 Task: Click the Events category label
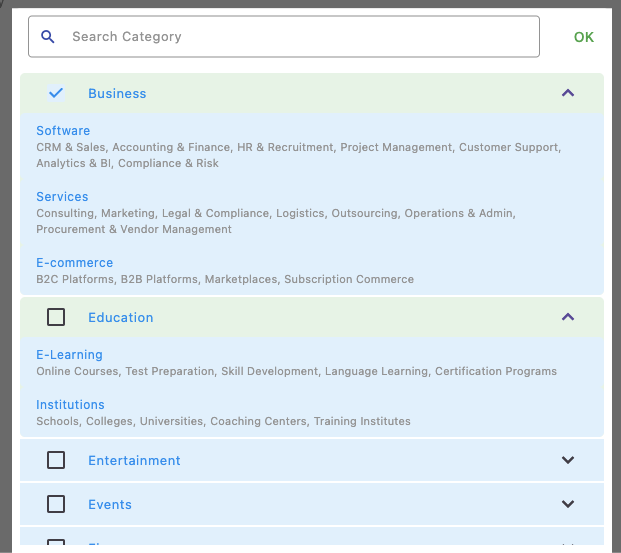point(110,505)
